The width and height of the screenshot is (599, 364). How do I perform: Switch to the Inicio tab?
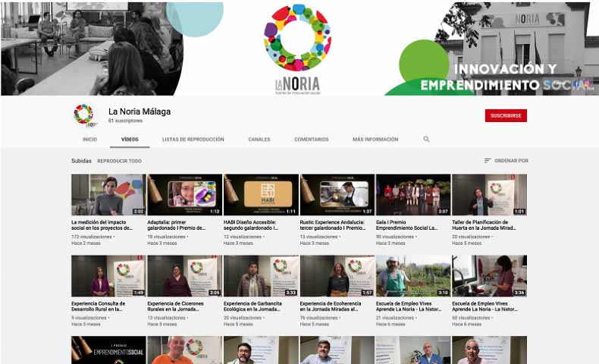click(89, 140)
